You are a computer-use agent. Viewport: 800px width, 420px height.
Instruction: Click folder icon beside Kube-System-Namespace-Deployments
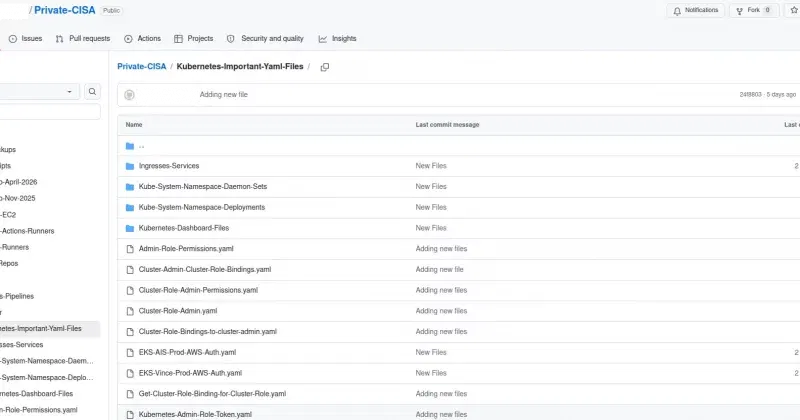130,207
